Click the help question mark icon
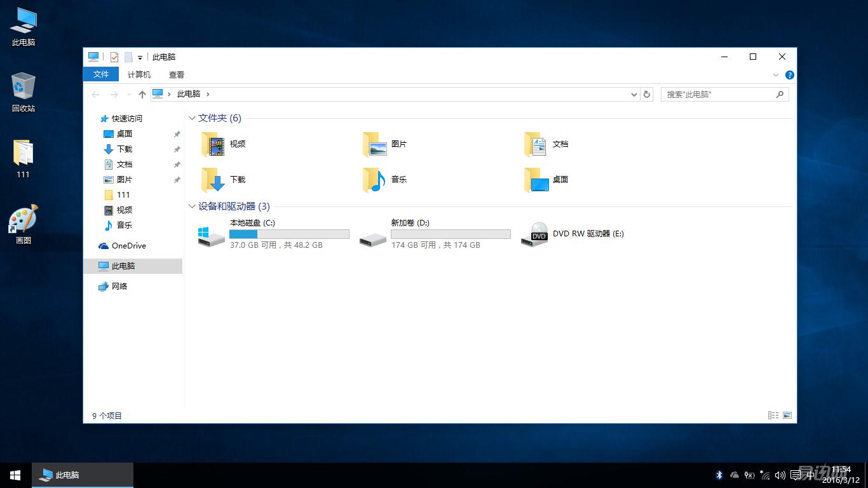 pyautogui.click(x=790, y=75)
